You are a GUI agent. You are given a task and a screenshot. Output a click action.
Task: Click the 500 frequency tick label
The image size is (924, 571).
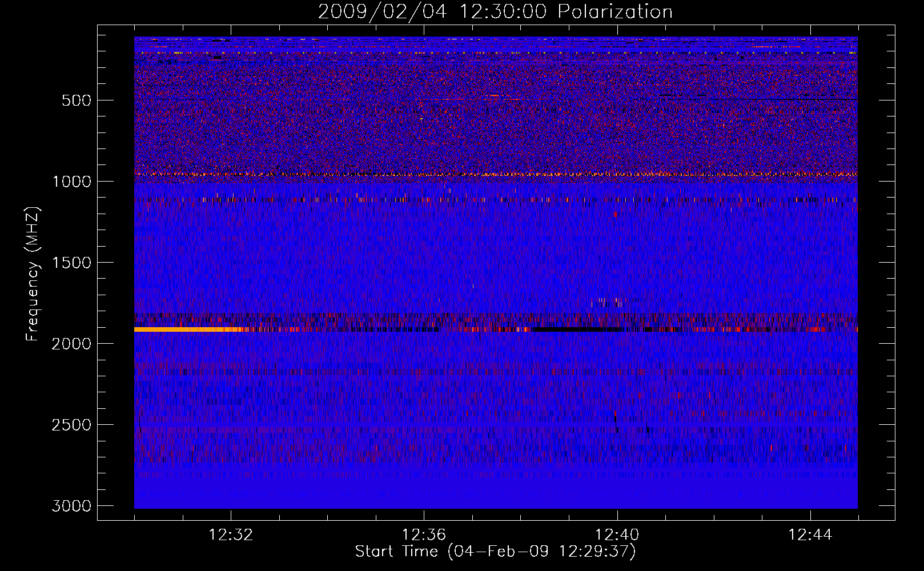point(77,100)
